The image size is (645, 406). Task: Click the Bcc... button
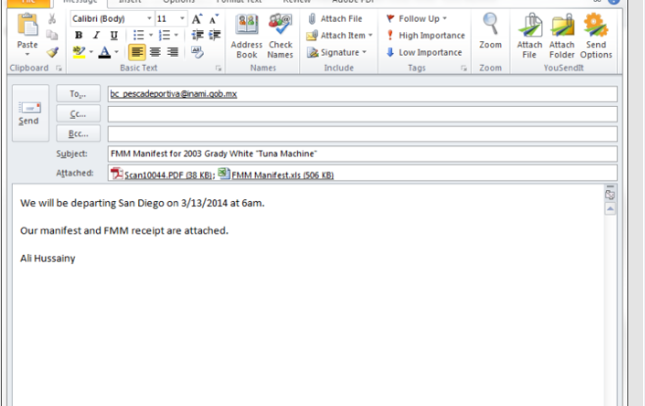pos(78,134)
